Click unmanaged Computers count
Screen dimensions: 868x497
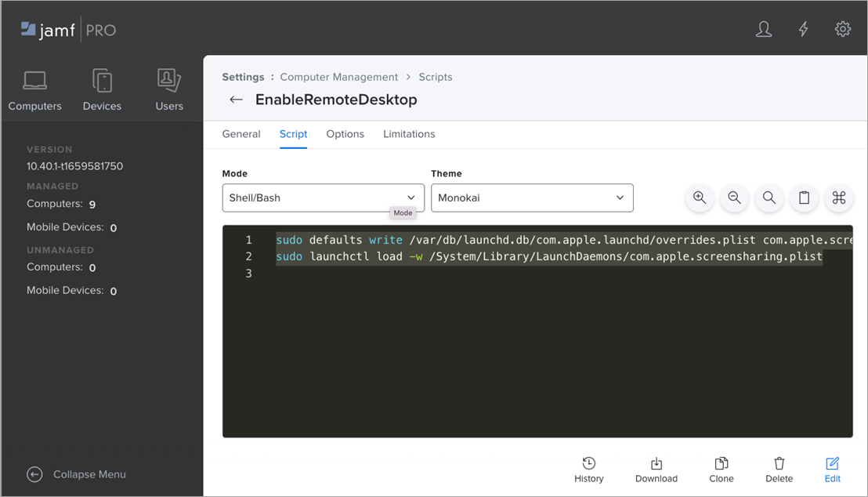click(92, 267)
